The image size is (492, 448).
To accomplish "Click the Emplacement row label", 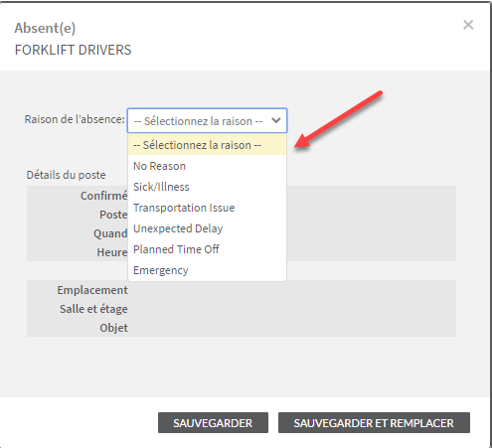I will [92, 290].
